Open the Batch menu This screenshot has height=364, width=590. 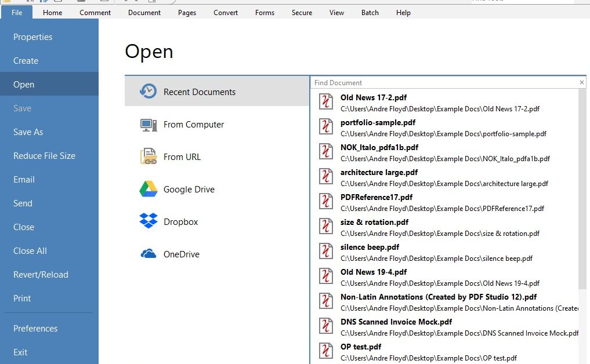click(x=370, y=12)
